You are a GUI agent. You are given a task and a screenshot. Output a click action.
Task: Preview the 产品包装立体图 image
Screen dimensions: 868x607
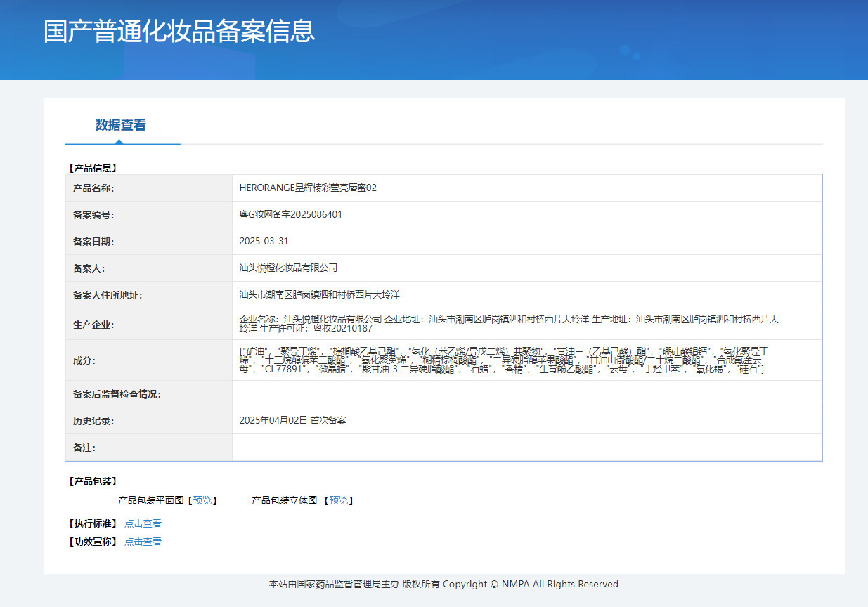[339, 500]
